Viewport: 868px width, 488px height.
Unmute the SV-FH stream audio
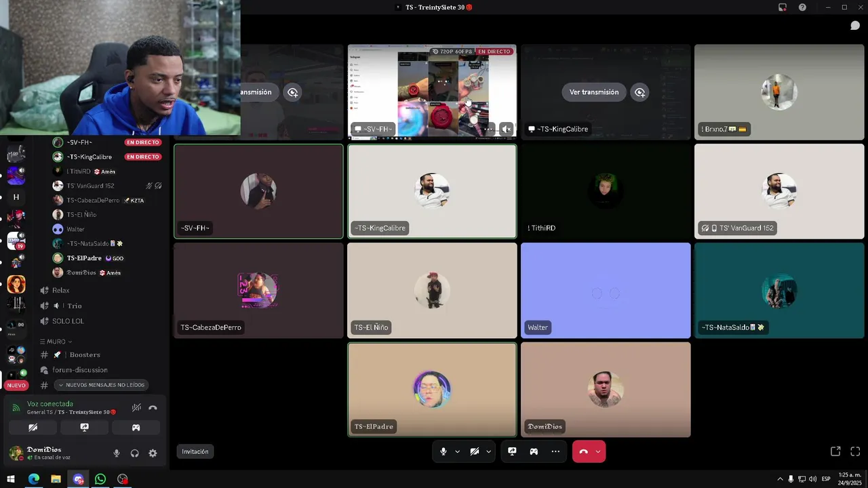click(x=506, y=129)
